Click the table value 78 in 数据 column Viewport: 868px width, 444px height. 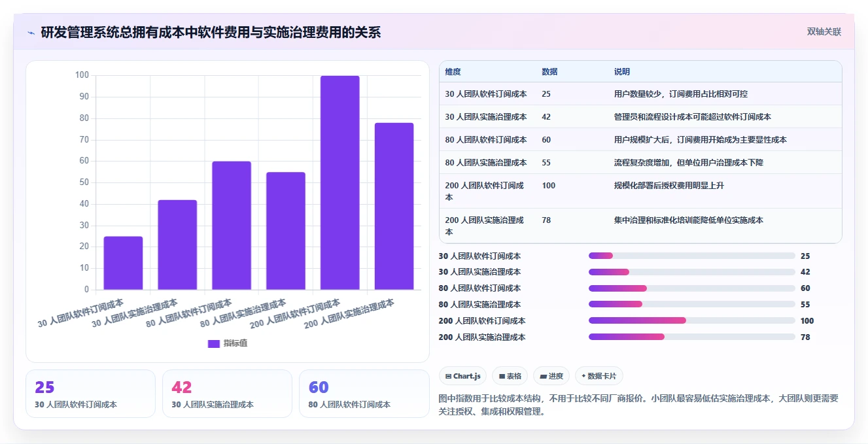point(546,220)
